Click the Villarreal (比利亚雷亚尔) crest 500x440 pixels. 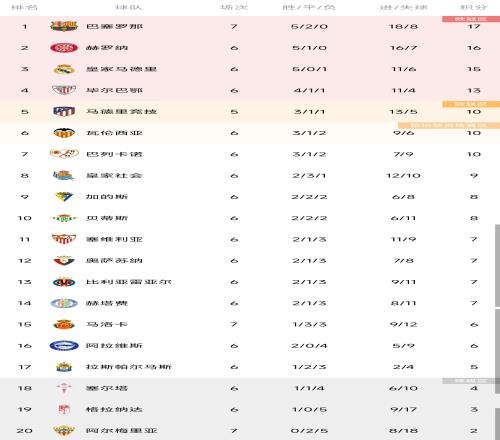tap(64, 282)
